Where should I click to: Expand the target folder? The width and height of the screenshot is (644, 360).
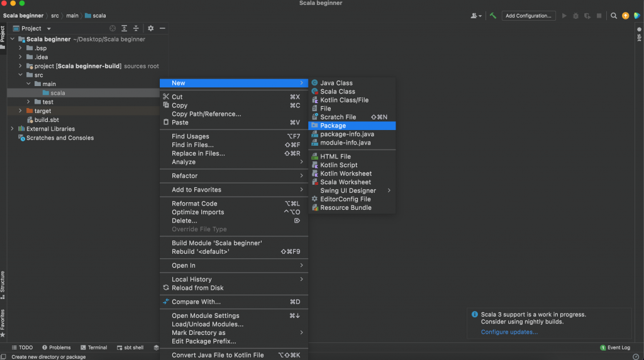(20, 111)
